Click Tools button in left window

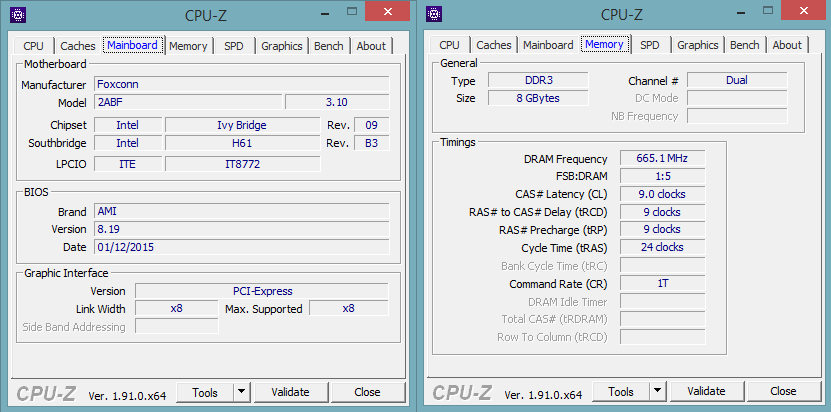pos(205,392)
